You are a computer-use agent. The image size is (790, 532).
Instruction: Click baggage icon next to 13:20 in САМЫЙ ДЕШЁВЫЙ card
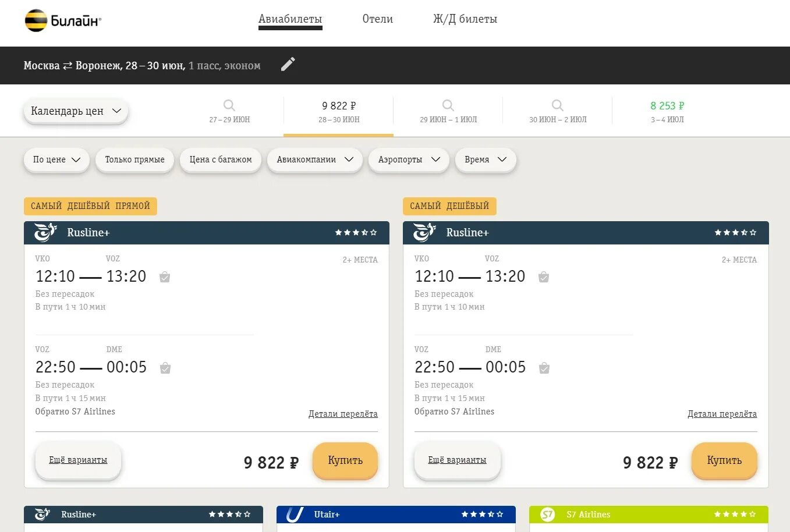pos(544,277)
